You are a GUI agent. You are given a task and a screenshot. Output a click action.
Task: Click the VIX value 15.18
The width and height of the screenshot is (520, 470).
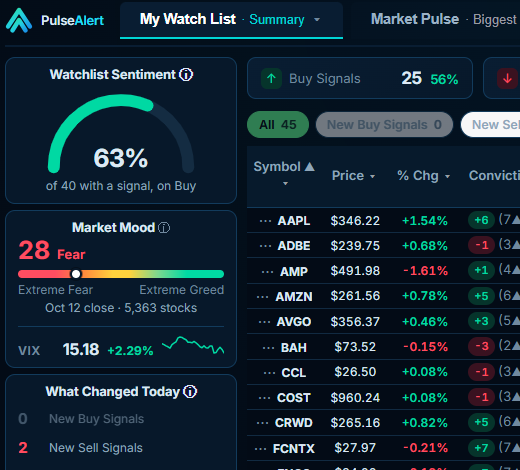coord(81,350)
